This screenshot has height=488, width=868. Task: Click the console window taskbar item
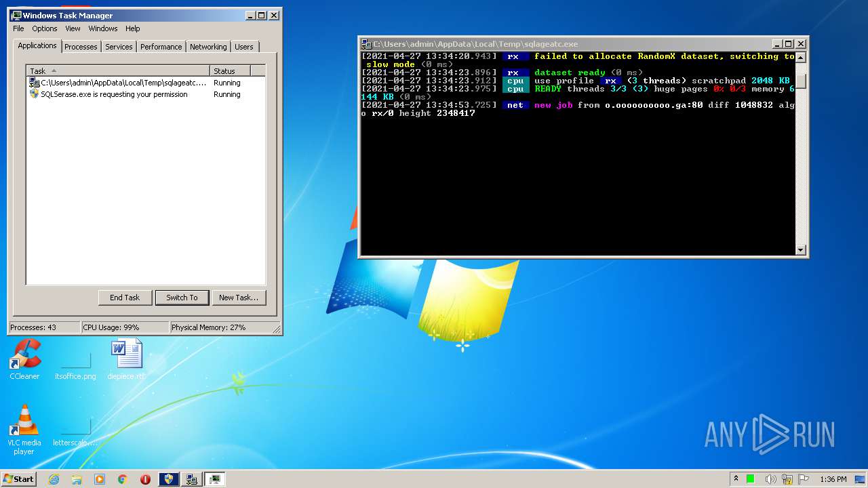[x=192, y=479]
